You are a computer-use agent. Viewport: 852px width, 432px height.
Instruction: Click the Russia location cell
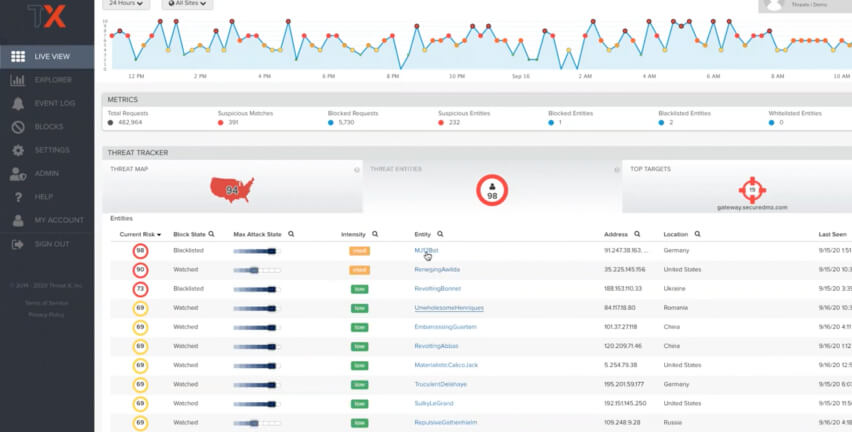coord(672,422)
